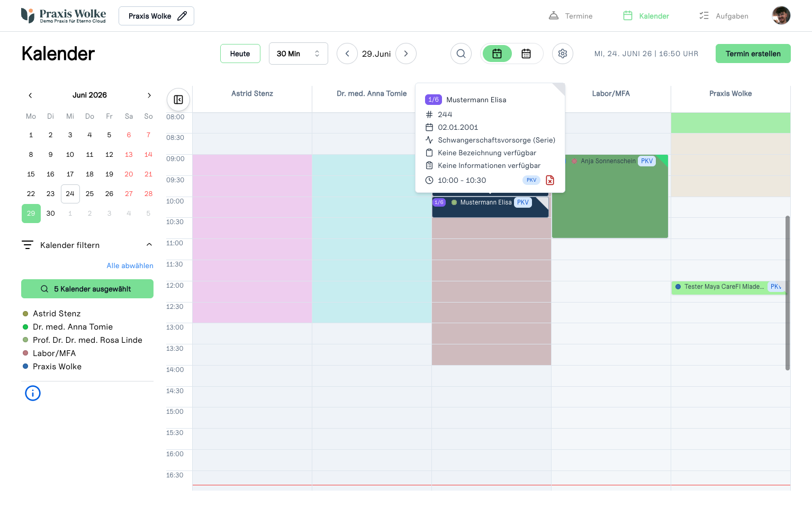The height and width of the screenshot is (506, 812).
Task: Select June 30 in mini calendar
Action: pyautogui.click(x=51, y=214)
